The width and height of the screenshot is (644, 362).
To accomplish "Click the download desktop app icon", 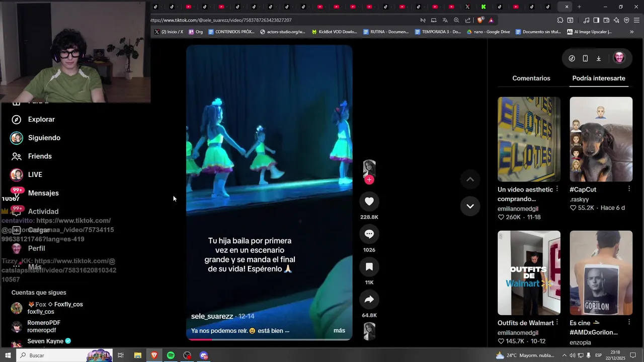I will point(599,58).
